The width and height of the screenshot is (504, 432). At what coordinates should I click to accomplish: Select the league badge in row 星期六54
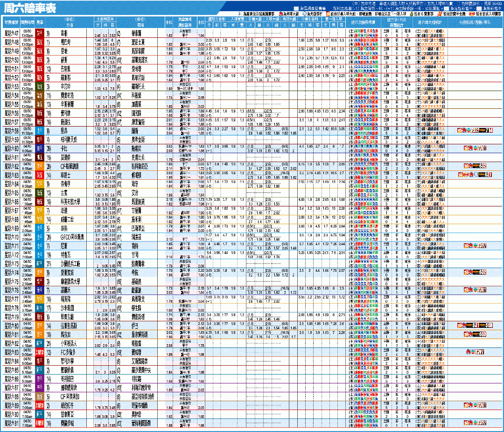(40, 96)
